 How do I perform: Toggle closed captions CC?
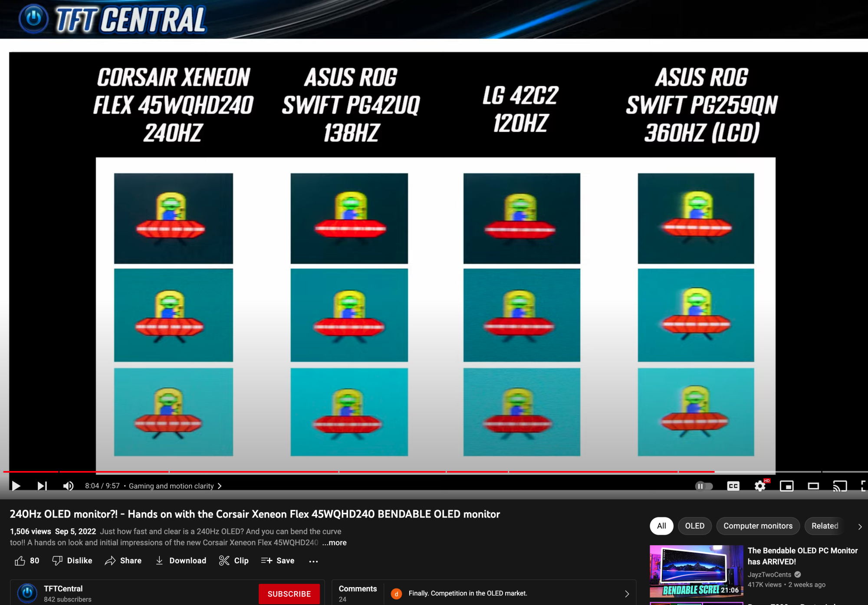[733, 486]
